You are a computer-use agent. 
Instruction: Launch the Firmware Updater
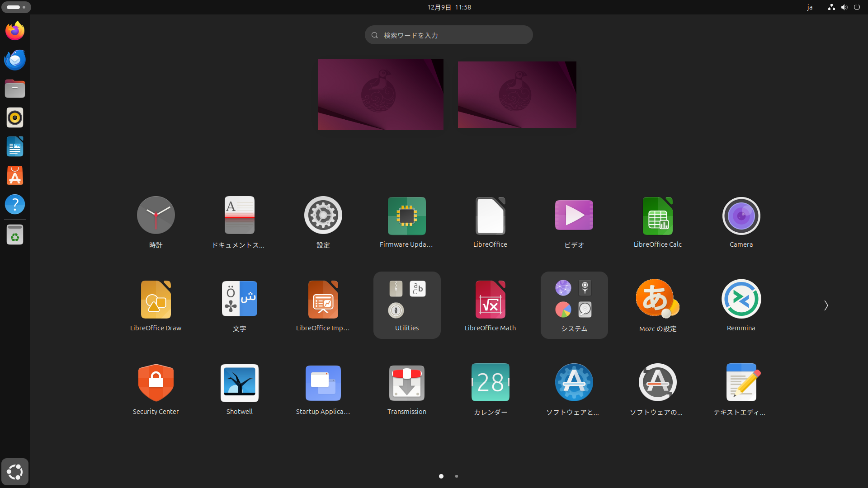coord(406,216)
